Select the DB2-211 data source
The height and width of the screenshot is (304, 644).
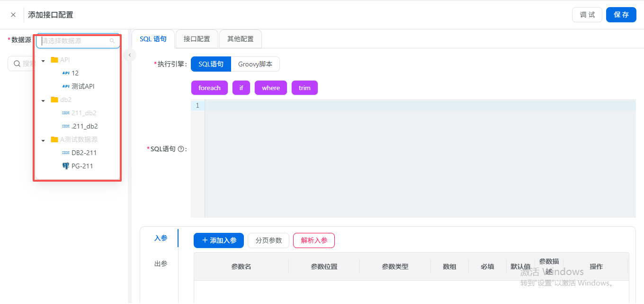coord(84,153)
